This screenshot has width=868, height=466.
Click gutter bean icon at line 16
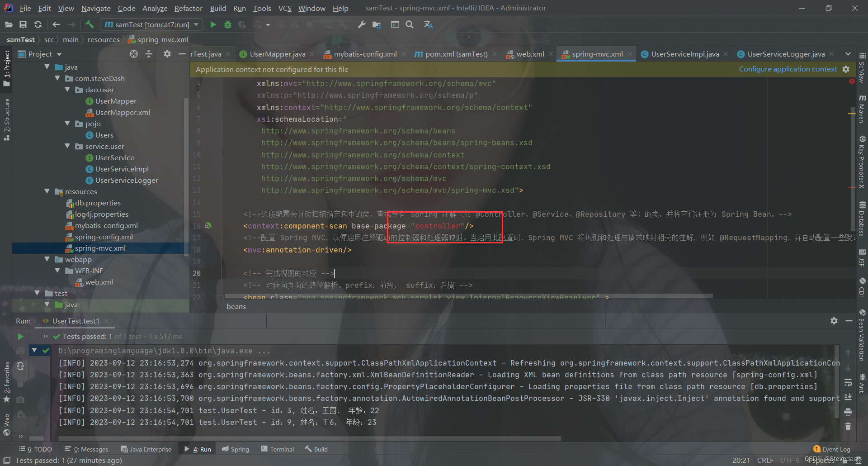pyautogui.click(x=208, y=226)
